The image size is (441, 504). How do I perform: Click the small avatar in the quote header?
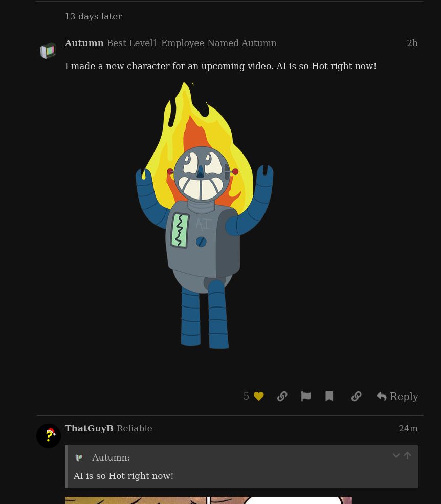point(79,457)
